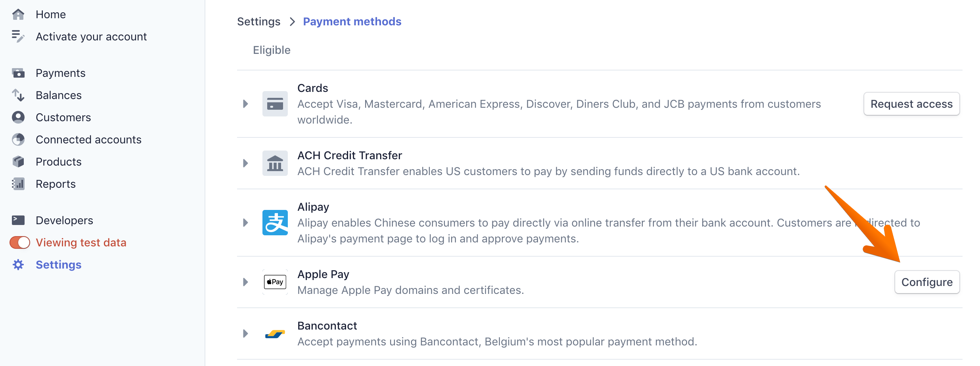
Task: Click the Bancontact logo
Action: [x=275, y=334]
